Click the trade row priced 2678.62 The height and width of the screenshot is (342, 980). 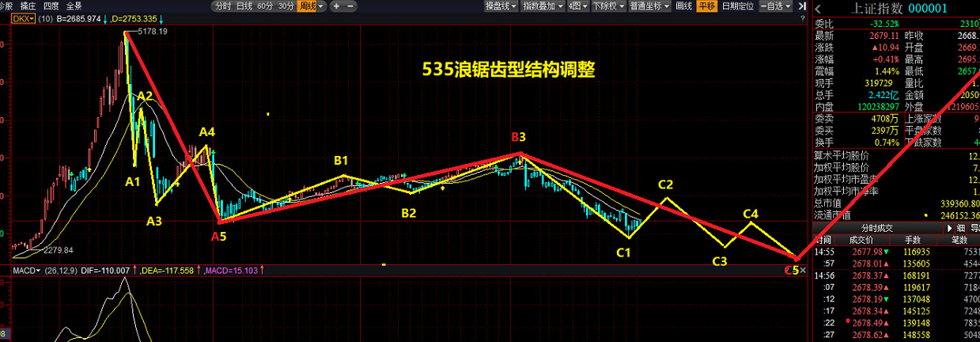pos(896,335)
